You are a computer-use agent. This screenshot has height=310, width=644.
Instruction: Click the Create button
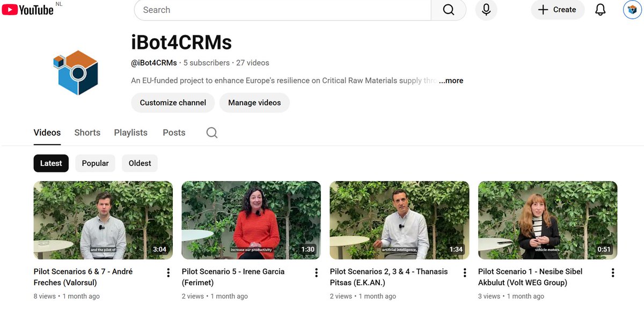click(x=558, y=10)
